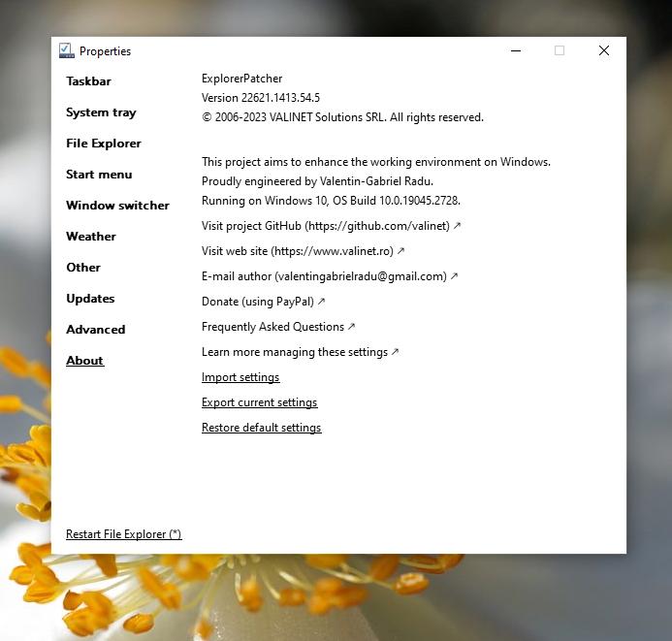Go to Window switcher settings
The width and height of the screenshot is (672, 641).
[117, 206]
